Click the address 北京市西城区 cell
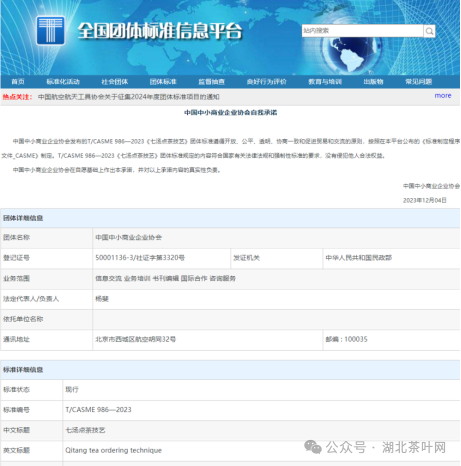This screenshot has height=466, width=461. click(207, 340)
